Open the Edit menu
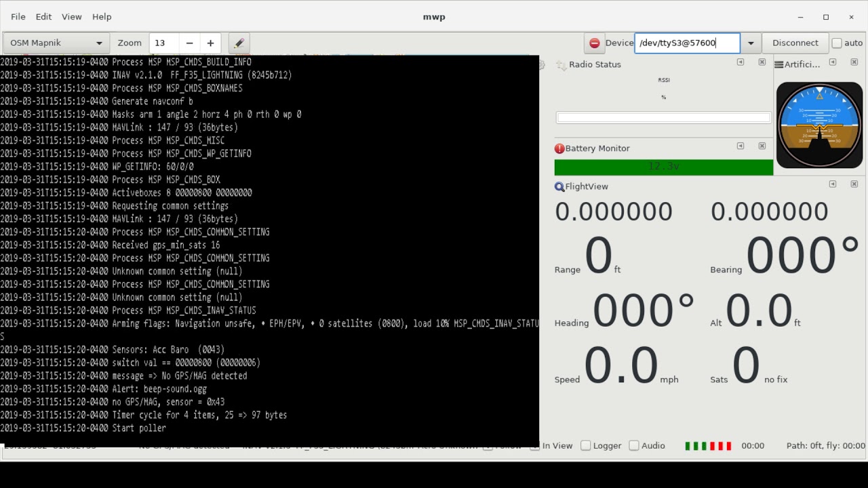The image size is (868, 488). coord(43,16)
